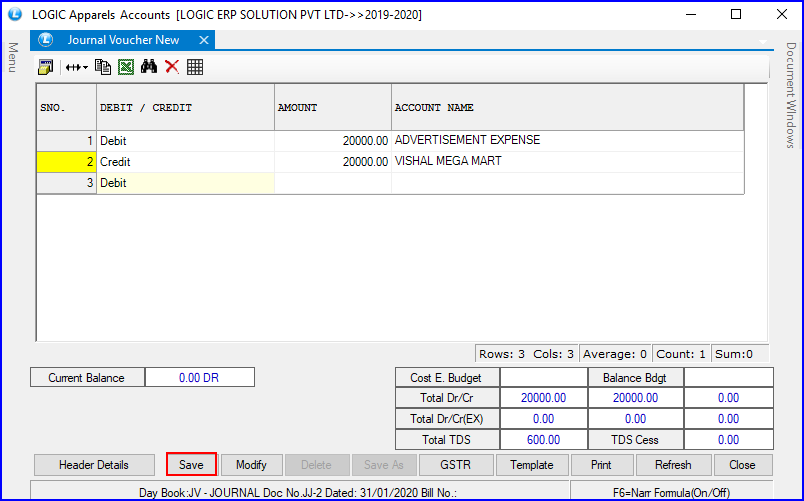Screen dimensions: 804x501
Task: Click the application logo in the title bar
Action: click(15, 14)
